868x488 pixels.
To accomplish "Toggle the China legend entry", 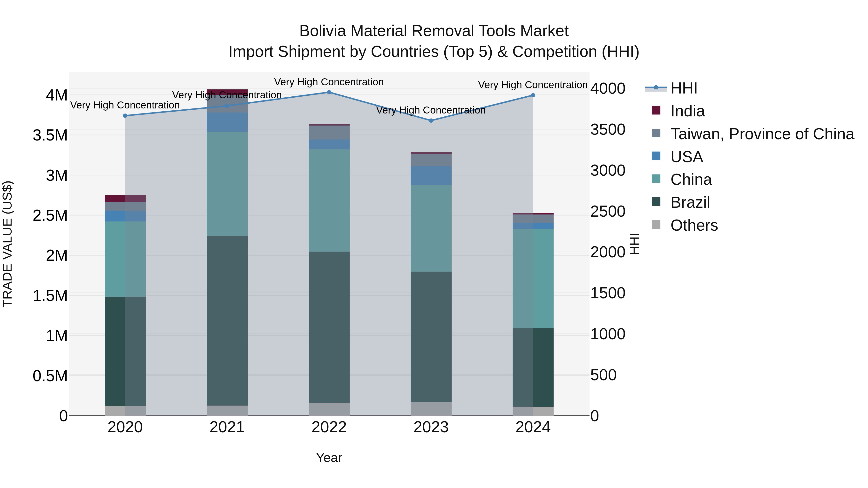I will click(682, 180).
